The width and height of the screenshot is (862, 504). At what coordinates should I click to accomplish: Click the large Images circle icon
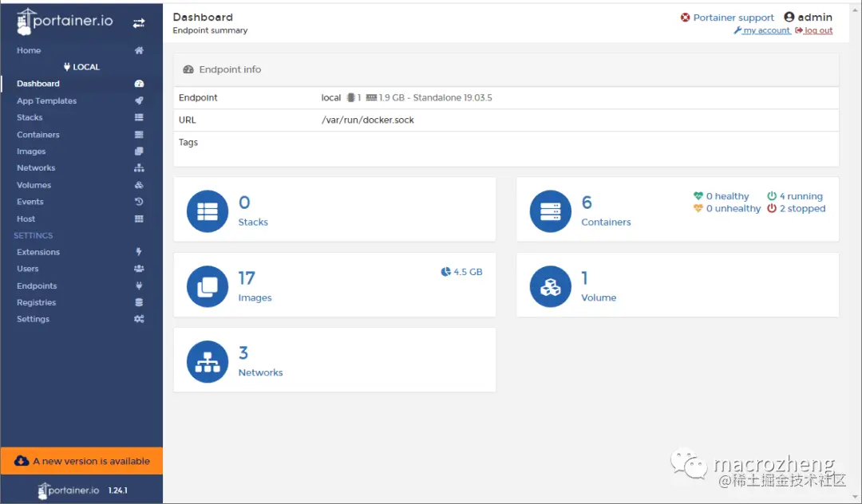(208, 286)
